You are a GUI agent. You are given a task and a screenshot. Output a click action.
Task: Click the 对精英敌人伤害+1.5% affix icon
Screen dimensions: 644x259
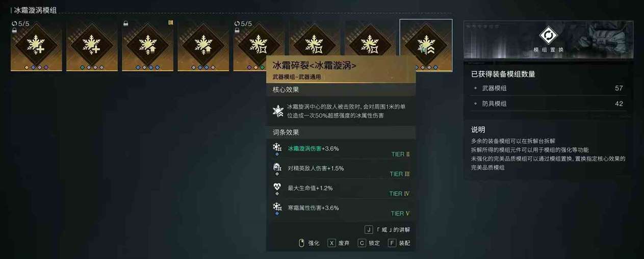(277, 168)
